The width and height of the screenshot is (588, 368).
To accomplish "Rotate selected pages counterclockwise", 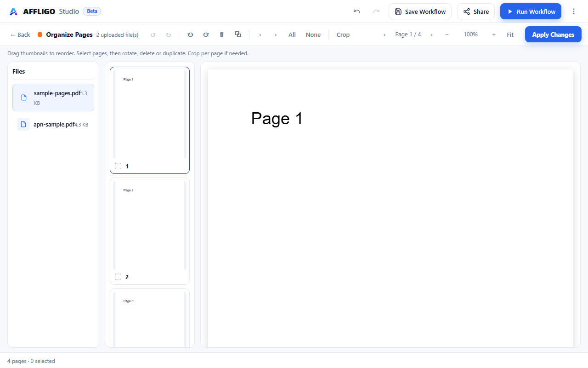I will [190, 34].
